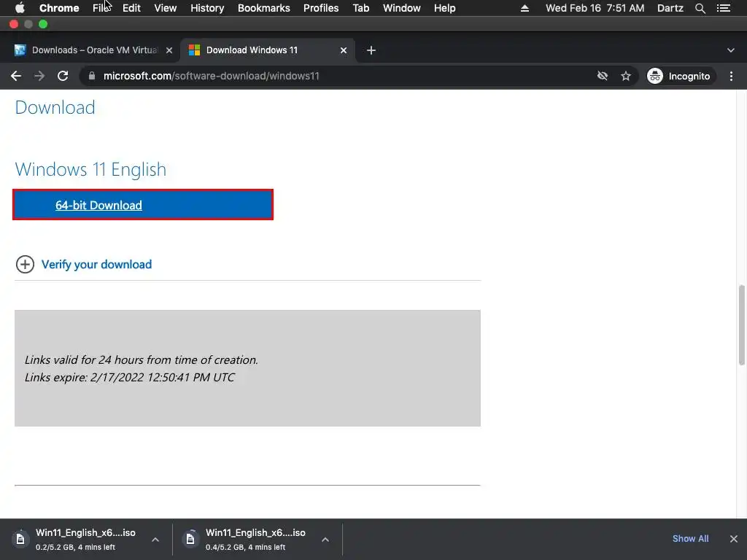747x560 pixels.
Task: Close the downloads bar with X
Action: click(x=734, y=539)
